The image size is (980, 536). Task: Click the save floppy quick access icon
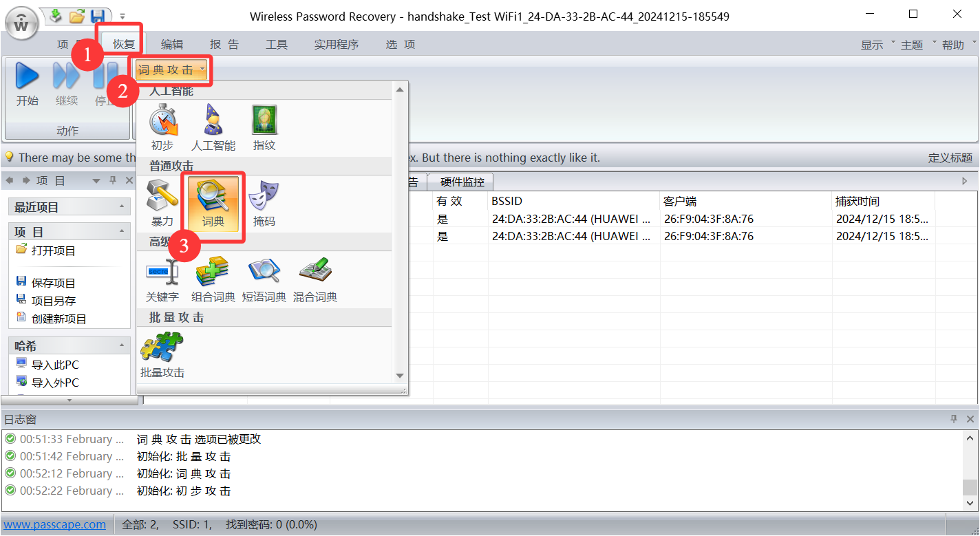98,15
